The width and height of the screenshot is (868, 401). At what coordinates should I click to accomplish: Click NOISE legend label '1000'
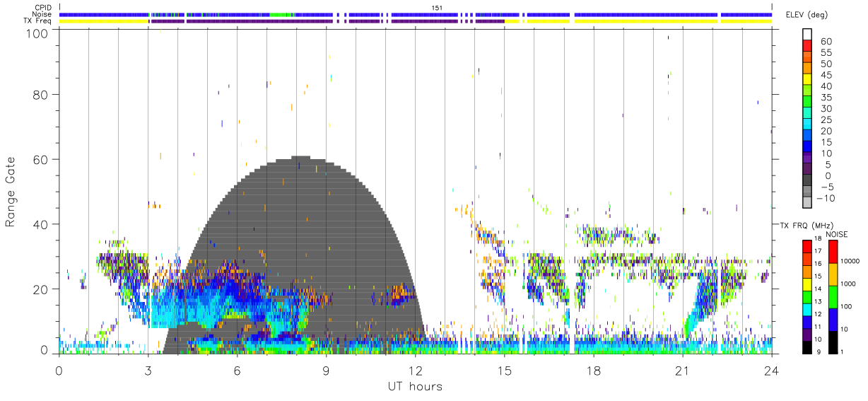click(849, 284)
